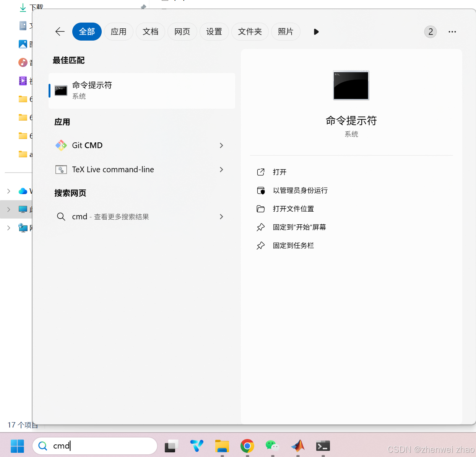Open Vivaldi browser from the taskbar
Screen dimensions: 476x457
click(197, 446)
